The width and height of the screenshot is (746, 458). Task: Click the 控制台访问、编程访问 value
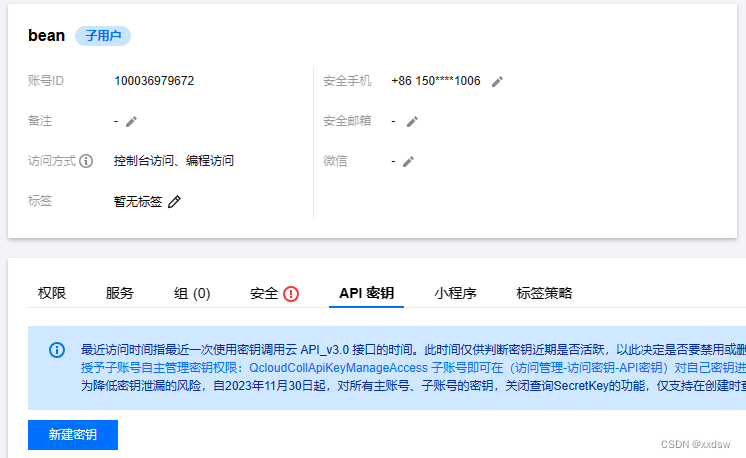click(x=174, y=161)
